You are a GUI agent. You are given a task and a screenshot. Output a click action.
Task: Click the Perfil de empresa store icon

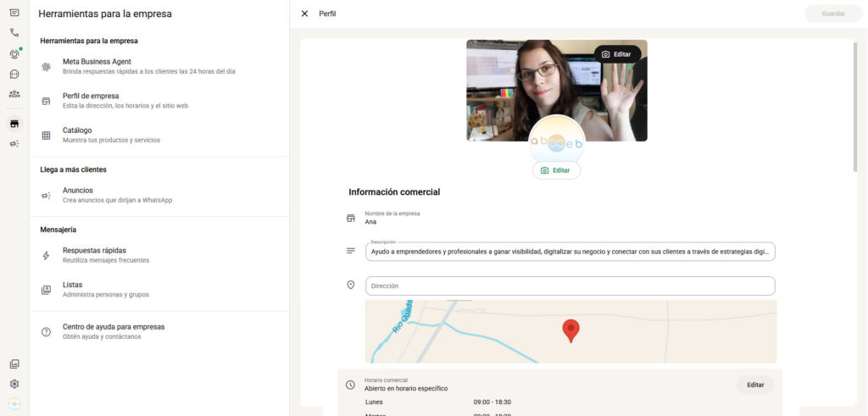(x=46, y=101)
